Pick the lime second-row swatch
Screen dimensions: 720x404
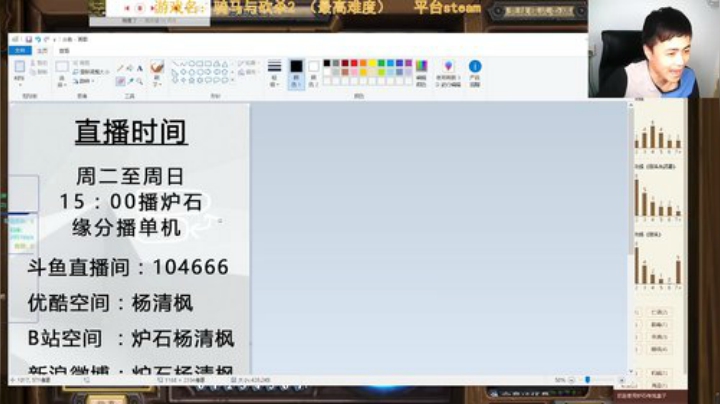point(381,72)
